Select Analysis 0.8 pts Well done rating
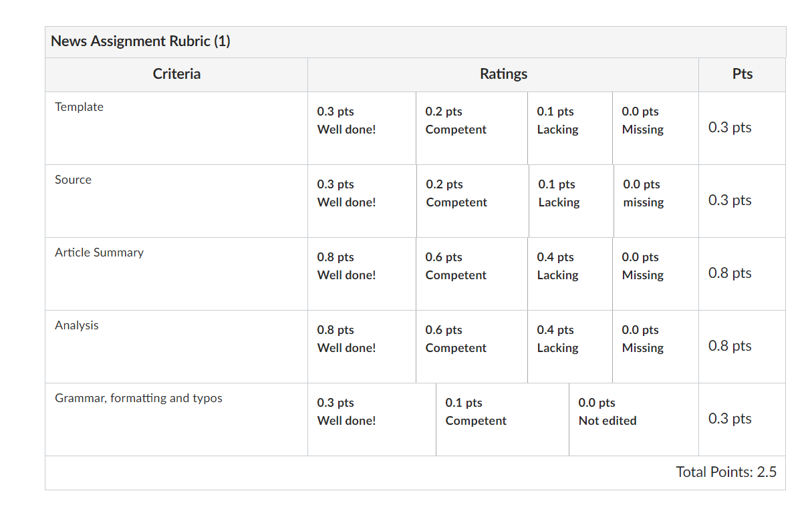The width and height of the screenshot is (812, 511). [362, 347]
